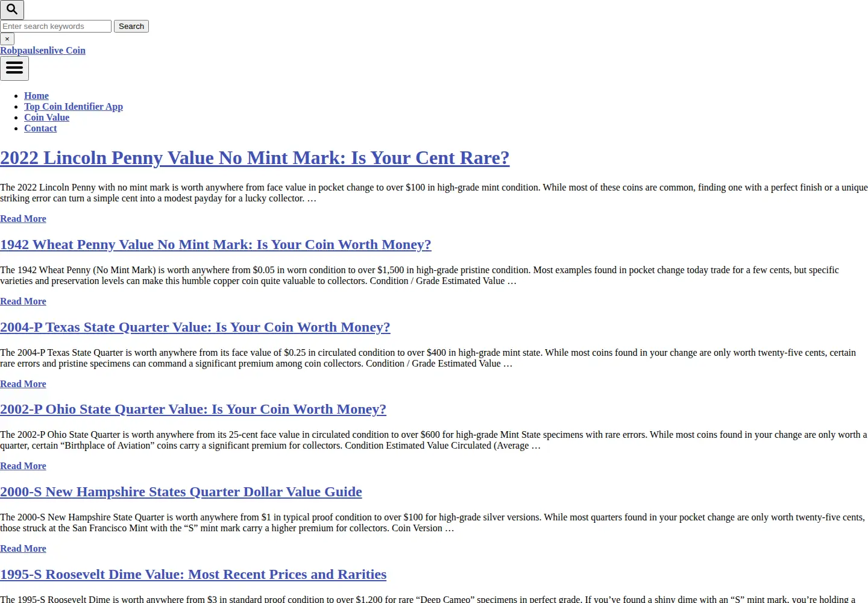Select Coin Value in the navigation
Screen dimensions: 868x603
pos(46,118)
